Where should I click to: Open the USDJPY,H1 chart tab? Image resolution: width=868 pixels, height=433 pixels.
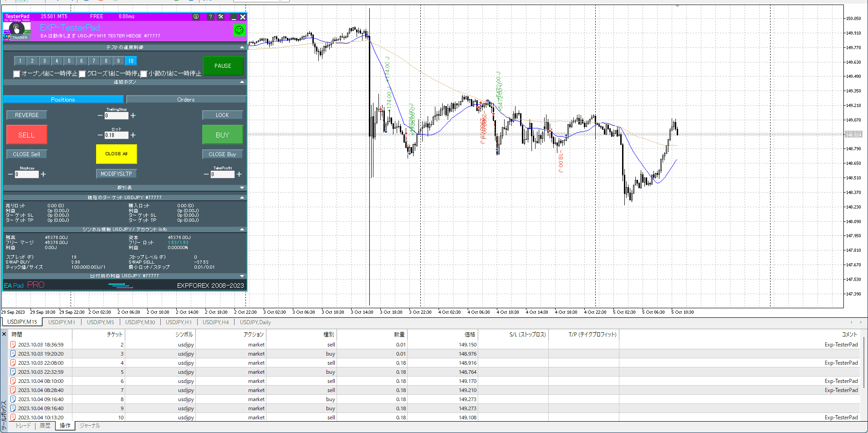click(x=179, y=322)
